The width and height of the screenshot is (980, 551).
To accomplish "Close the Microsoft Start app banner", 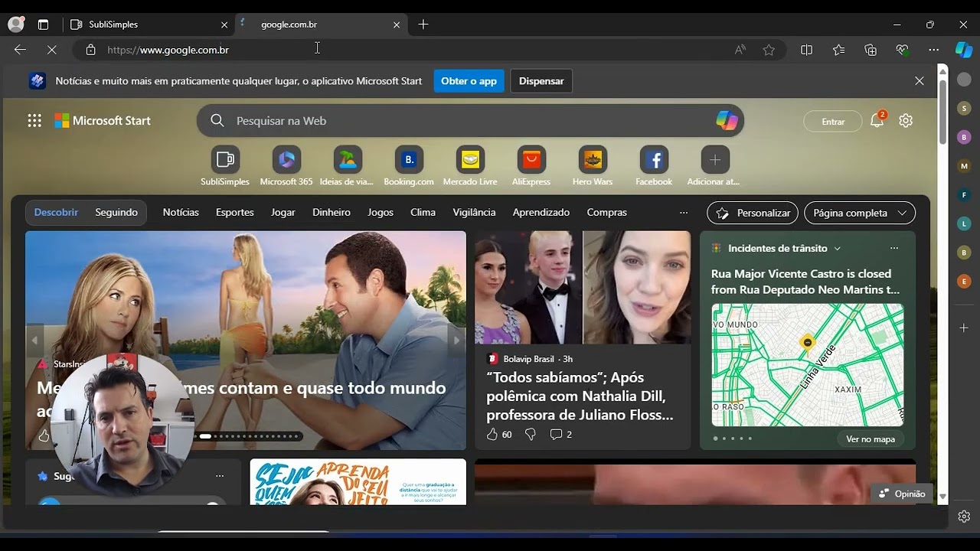I will (x=920, y=81).
